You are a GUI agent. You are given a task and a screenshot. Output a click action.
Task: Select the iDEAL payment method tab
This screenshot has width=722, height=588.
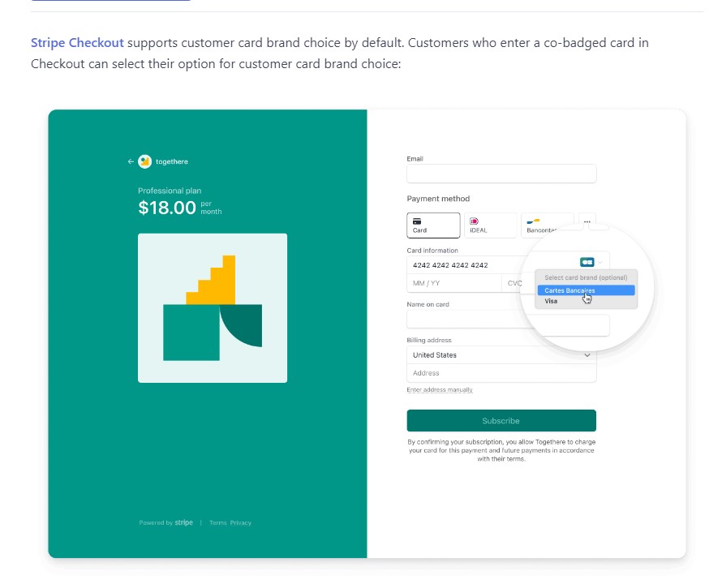pyautogui.click(x=490, y=225)
